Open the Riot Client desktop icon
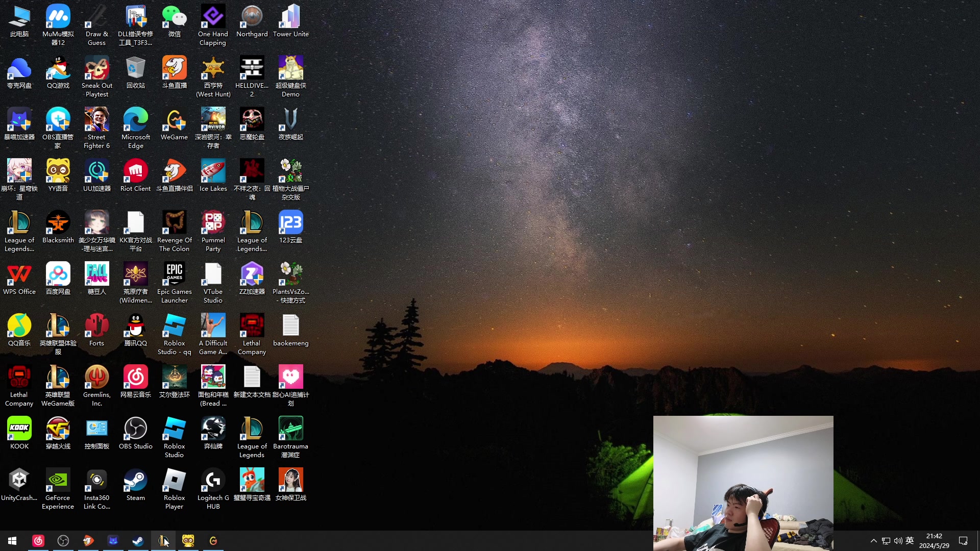 click(135, 176)
